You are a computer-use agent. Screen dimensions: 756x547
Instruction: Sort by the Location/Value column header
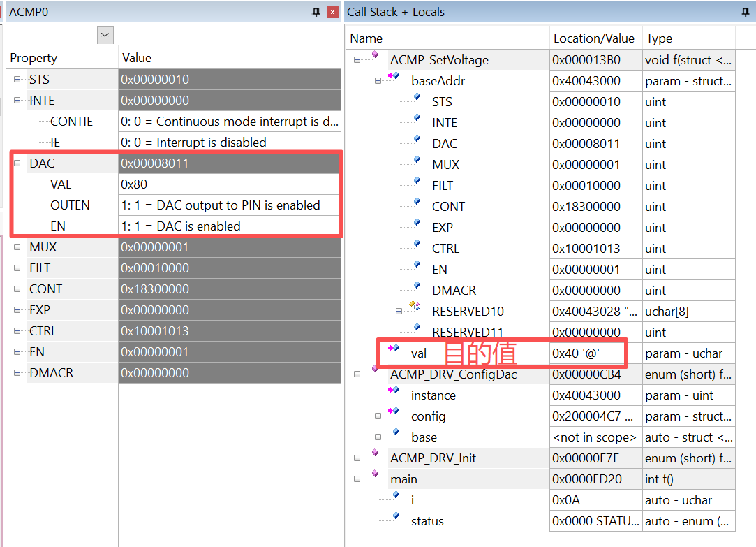click(594, 38)
